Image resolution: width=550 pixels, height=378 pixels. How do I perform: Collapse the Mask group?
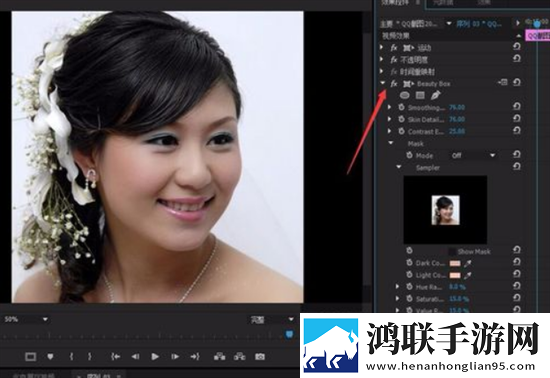(391, 143)
